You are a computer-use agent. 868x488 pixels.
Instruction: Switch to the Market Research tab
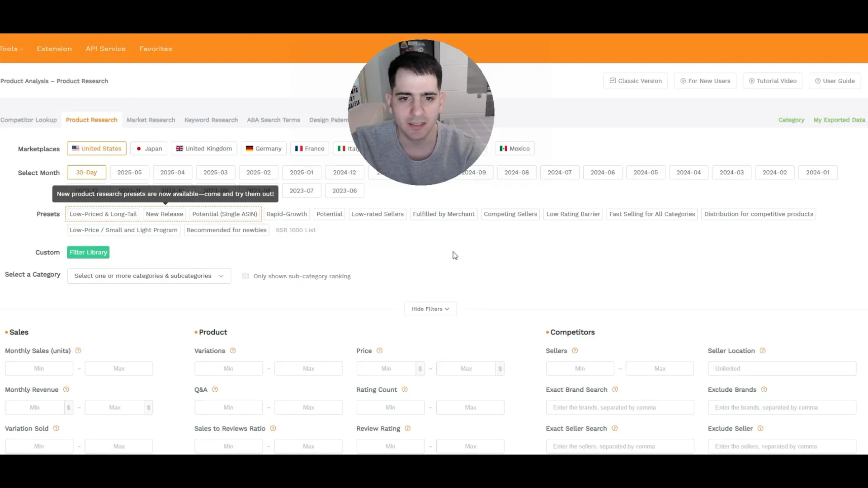151,120
